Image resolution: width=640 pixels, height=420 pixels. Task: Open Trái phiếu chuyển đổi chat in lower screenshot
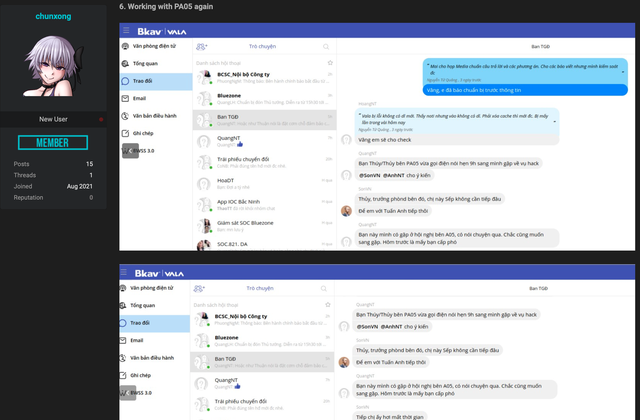coord(262,404)
